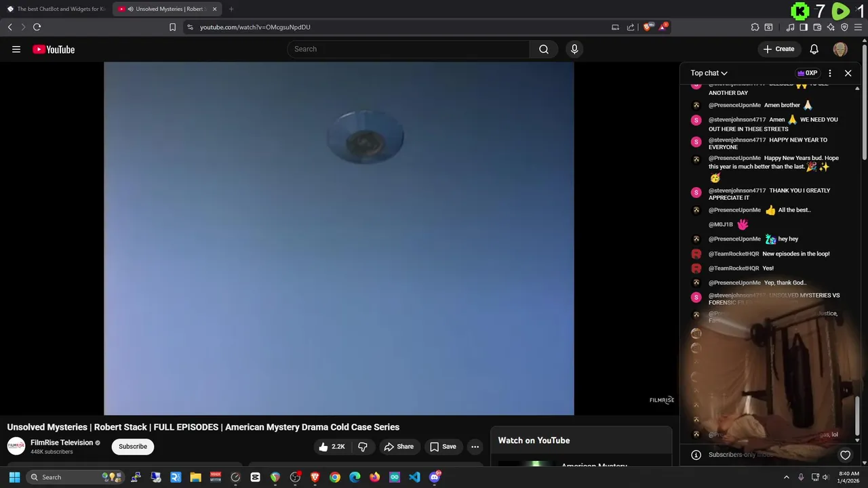Open Brave Rewards triangle icon
This screenshot has width=868, height=488.
tap(663, 27)
